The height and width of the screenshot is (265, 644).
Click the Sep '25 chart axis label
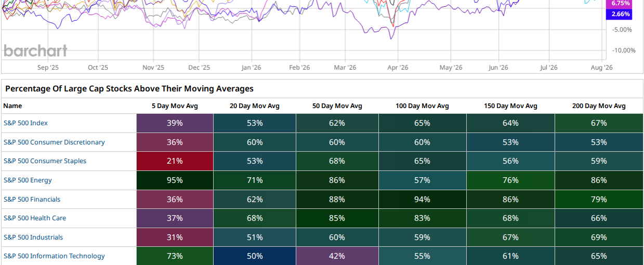click(47, 68)
